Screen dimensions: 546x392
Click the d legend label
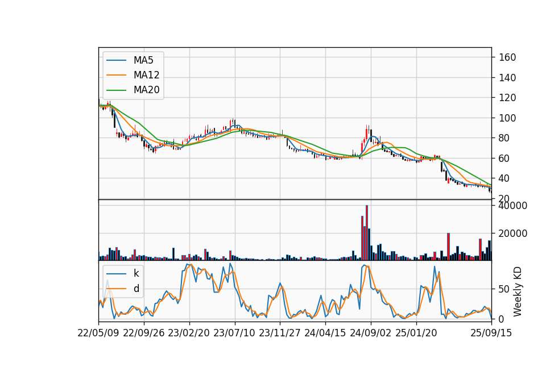coord(136,289)
